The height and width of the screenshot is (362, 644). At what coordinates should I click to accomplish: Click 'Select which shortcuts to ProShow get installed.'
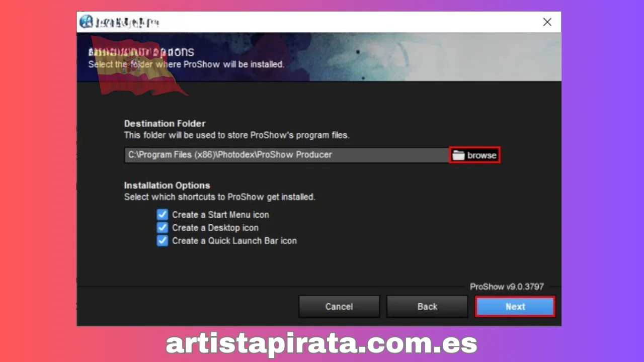(220, 197)
